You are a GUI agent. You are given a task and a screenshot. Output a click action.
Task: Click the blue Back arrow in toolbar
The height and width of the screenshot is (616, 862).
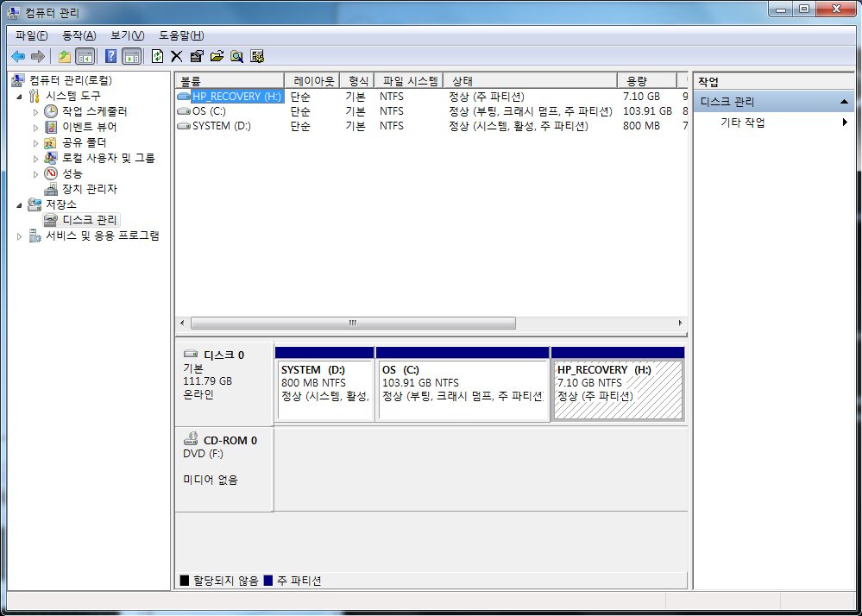click(18, 56)
